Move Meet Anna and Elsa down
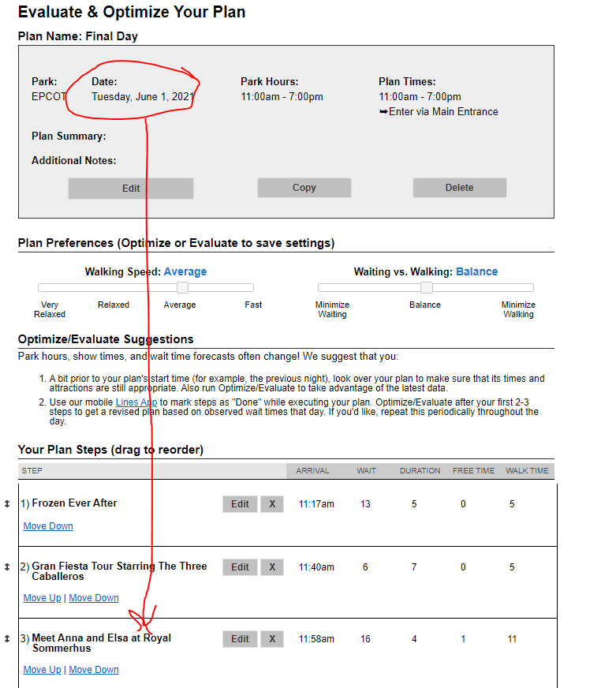This screenshot has width=616, height=688. point(94,670)
